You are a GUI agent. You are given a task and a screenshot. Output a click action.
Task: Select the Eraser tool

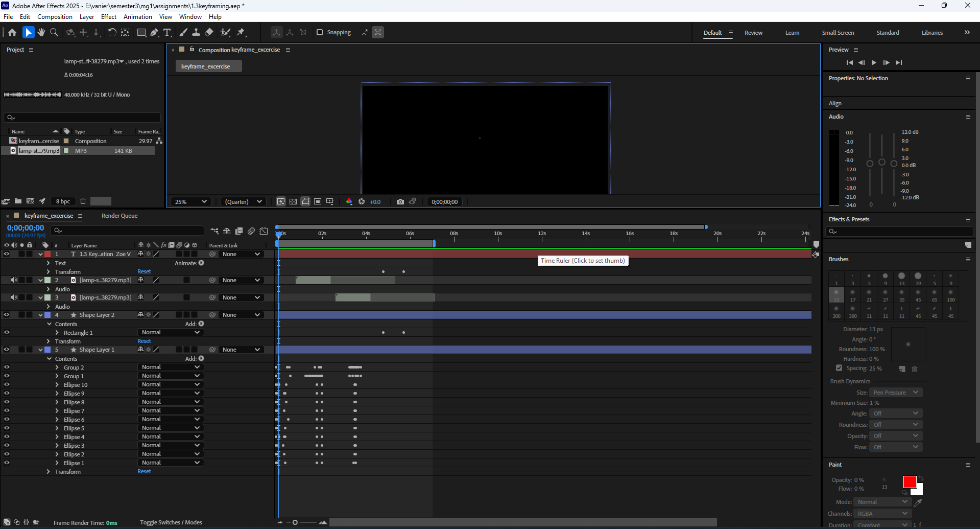click(x=209, y=32)
